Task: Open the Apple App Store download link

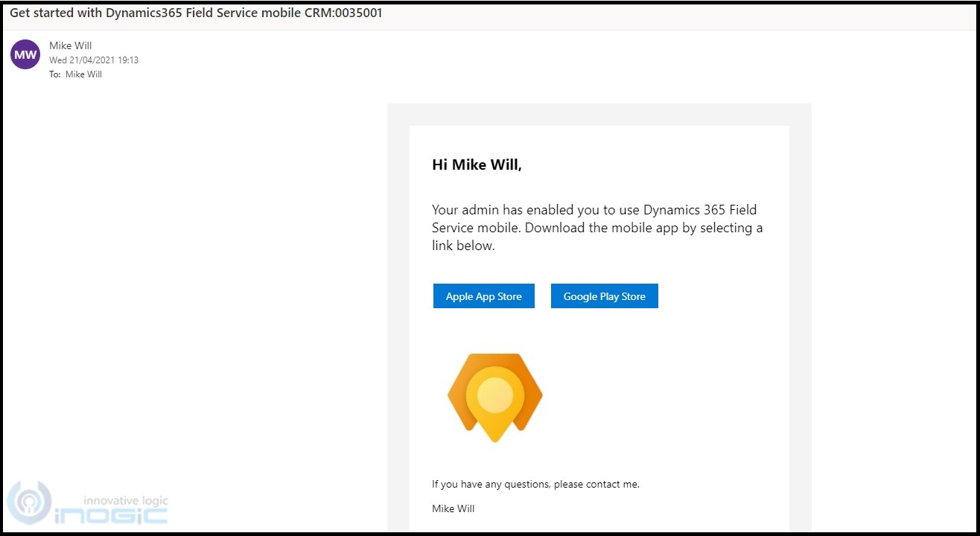Action: (x=484, y=296)
